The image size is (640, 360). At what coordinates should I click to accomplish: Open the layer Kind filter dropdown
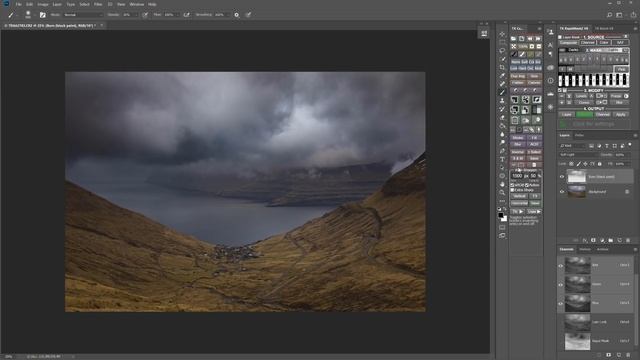[573, 146]
